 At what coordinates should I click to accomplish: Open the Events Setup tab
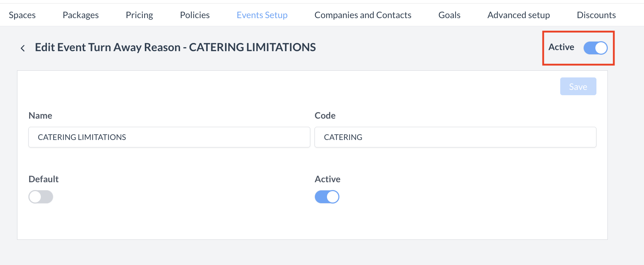point(262,15)
